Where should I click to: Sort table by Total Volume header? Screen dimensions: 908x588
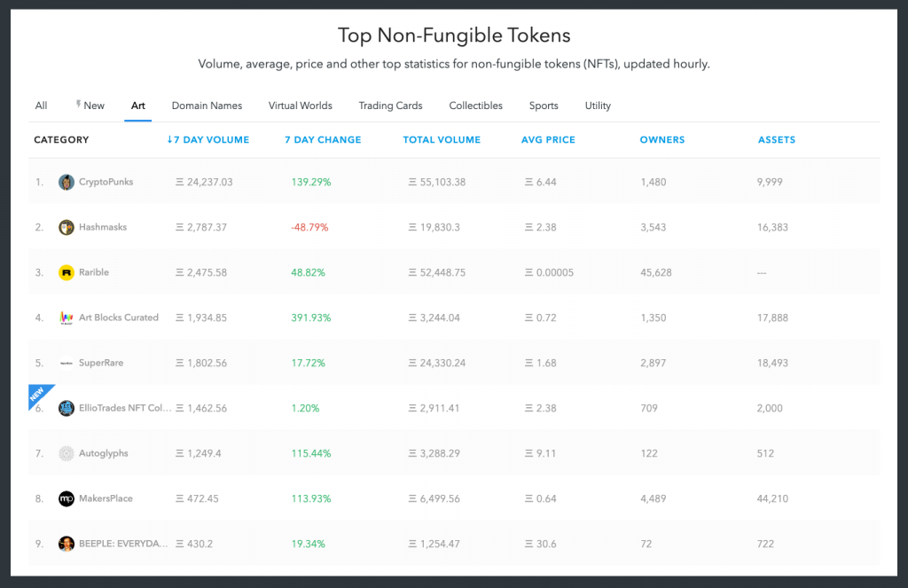[x=442, y=139]
